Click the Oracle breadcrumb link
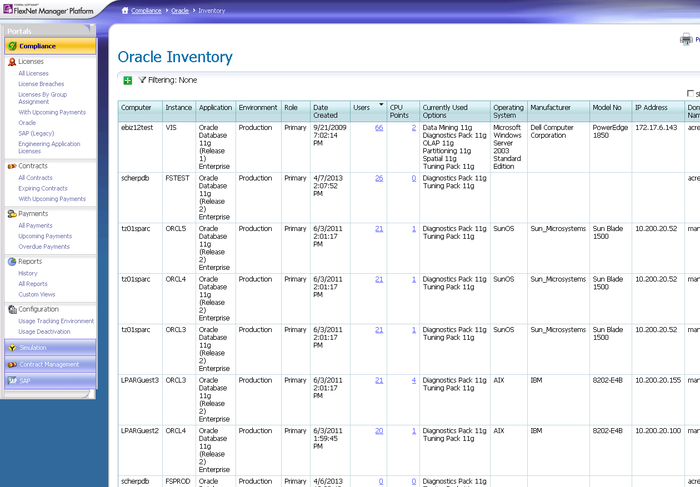The height and width of the screenshot is (487, 700). point(180,10)
